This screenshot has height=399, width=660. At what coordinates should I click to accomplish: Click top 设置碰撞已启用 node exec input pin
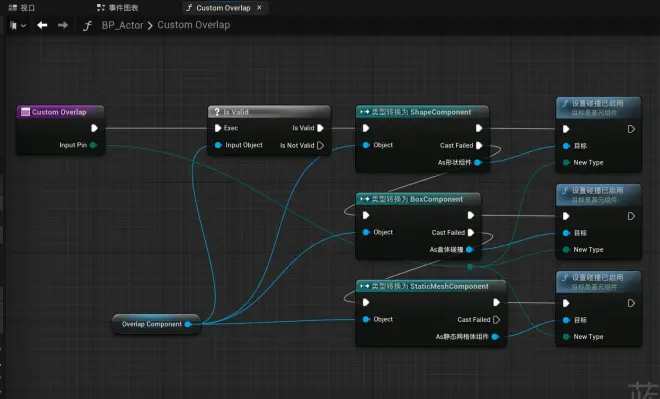(566, 129)
